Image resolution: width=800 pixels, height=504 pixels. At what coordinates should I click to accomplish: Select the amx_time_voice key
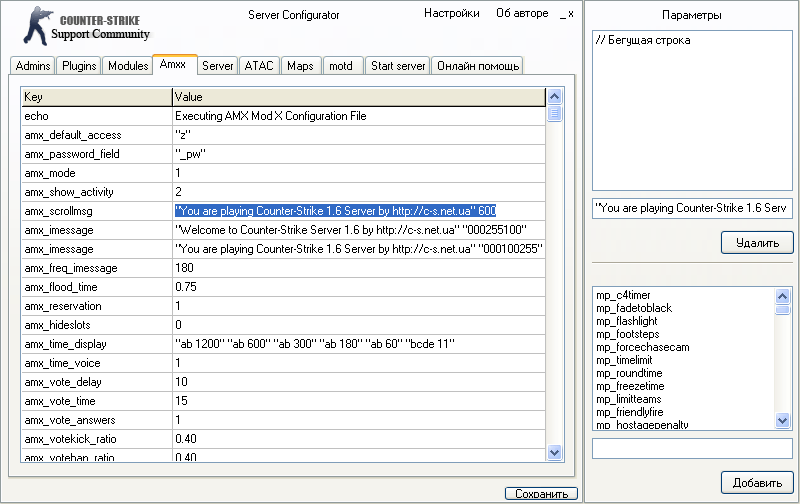[96, 363]
